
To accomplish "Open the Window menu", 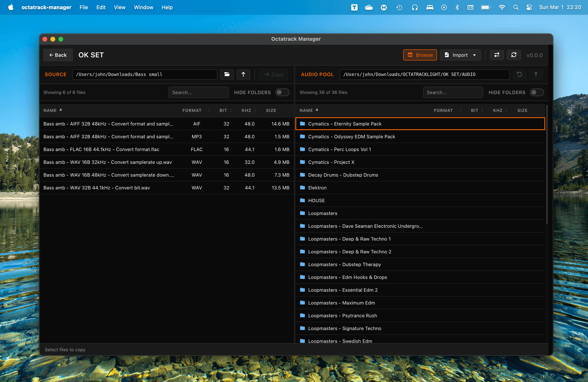I will 143,7.
